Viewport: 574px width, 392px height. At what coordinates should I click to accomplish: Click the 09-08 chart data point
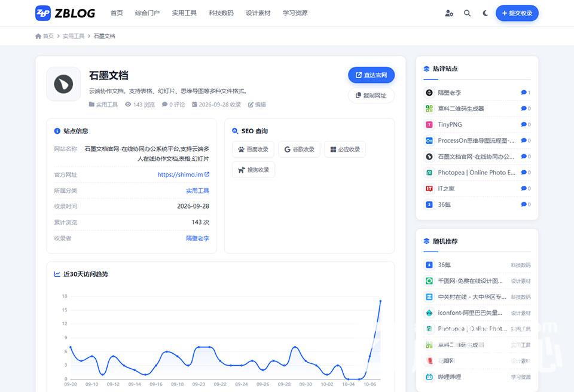[x=71, y=347]
